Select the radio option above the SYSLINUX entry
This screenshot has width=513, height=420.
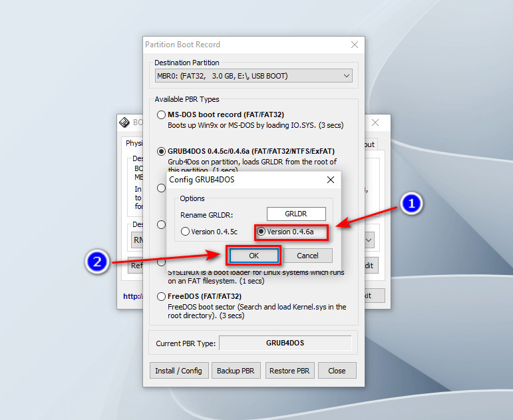[161, 225]
